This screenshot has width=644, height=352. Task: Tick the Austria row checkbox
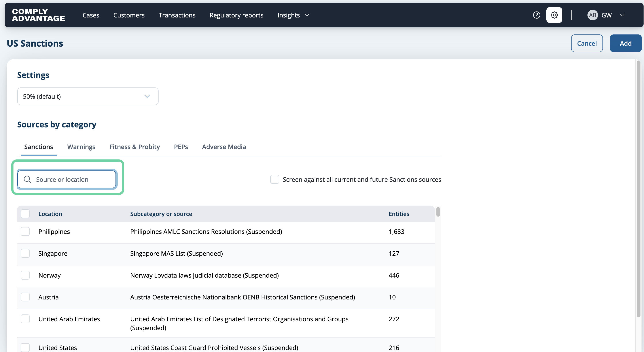point(25,297)
